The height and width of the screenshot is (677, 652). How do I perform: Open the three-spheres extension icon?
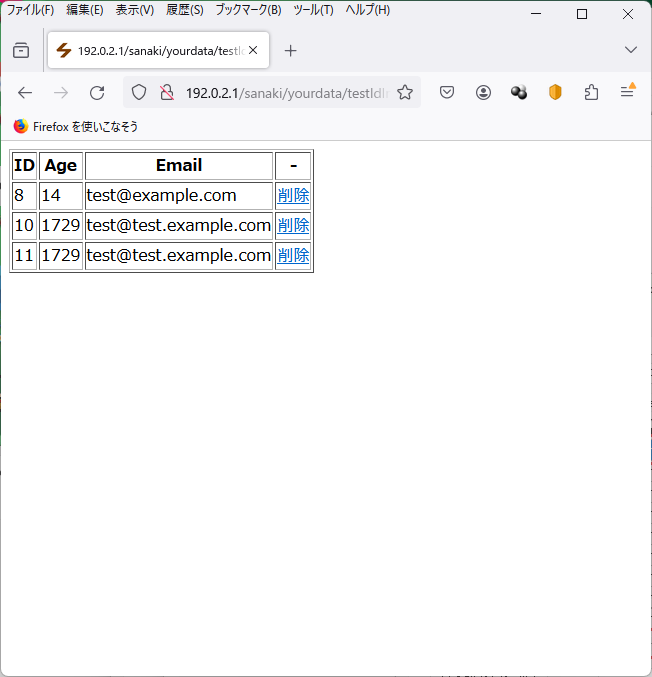[519, 92]
